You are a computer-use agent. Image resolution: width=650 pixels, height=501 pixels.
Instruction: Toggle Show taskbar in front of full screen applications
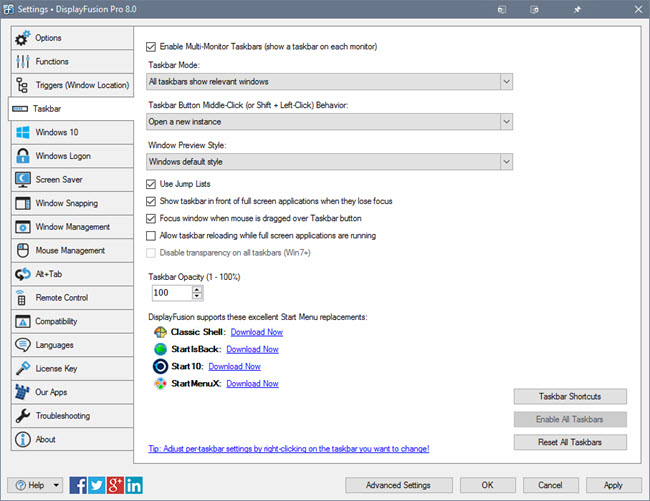point(151,201)
